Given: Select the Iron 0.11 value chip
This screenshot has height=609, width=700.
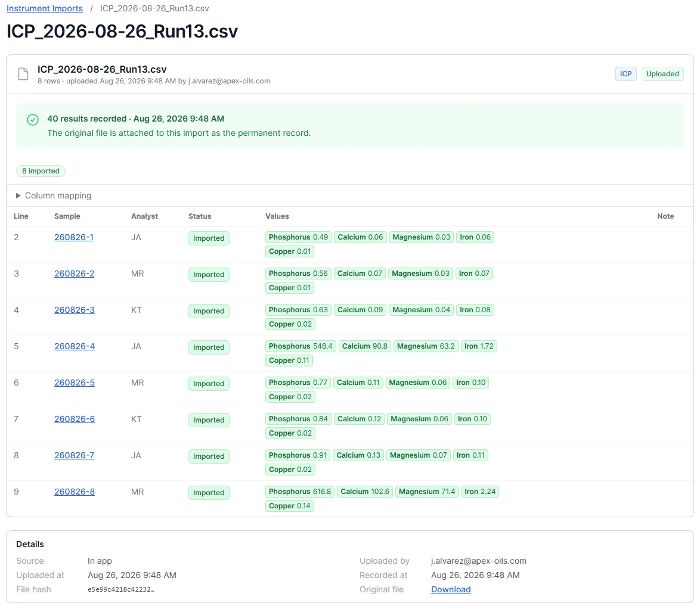Looking at the screenshot, I should click(x=470, y=455).
